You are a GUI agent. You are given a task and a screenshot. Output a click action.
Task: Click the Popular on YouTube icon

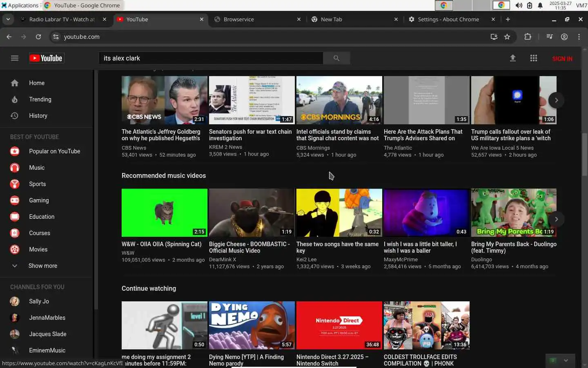pyautogui.click(x=15, y=151)
